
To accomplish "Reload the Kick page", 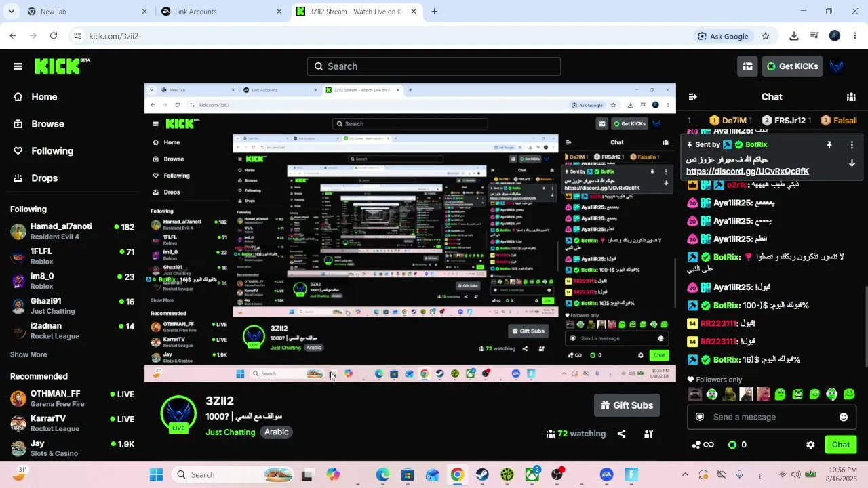I will [x=54, y=36].
